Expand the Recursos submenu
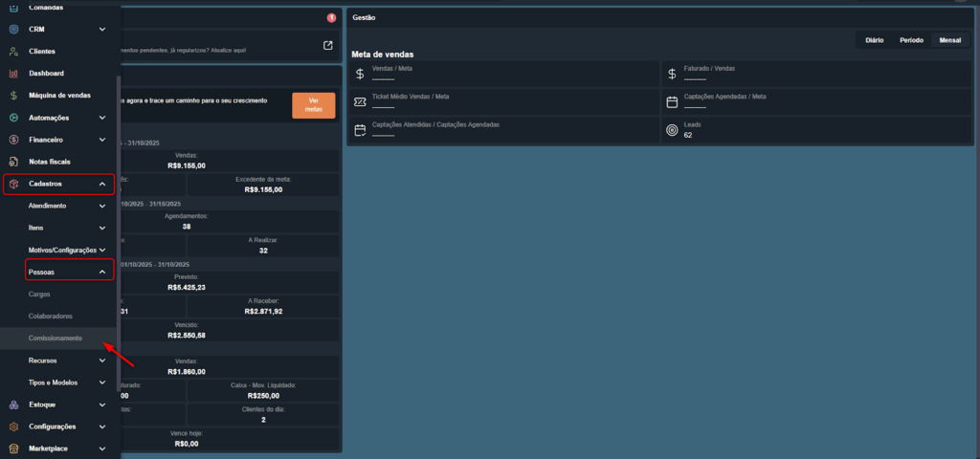980x459 pixels. pyautogui.click(x=102, y=361)
